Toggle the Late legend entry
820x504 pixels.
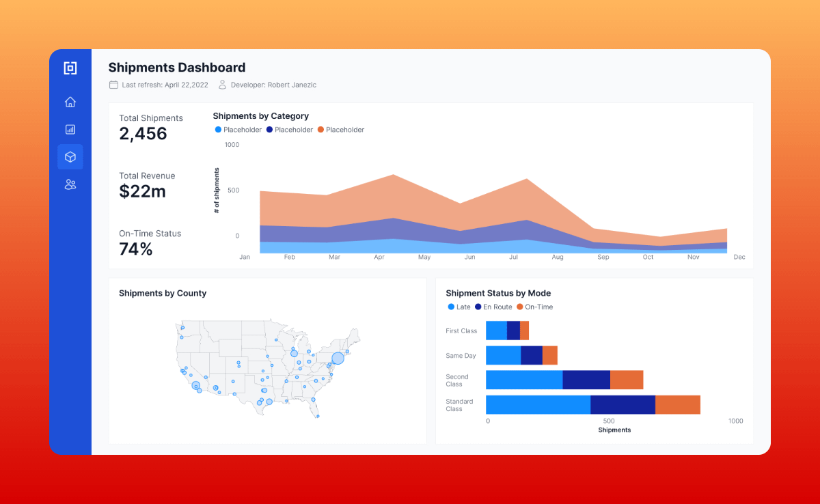coord(459,307)
